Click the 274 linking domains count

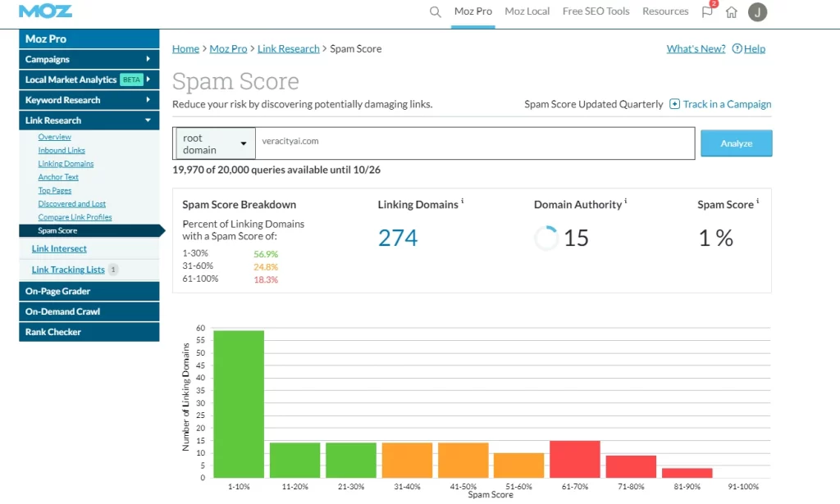pyautogui.click(x=398, y=238)
